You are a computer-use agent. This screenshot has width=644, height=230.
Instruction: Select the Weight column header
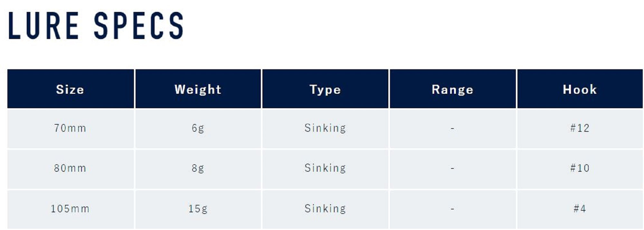click(x=198, y=89)
